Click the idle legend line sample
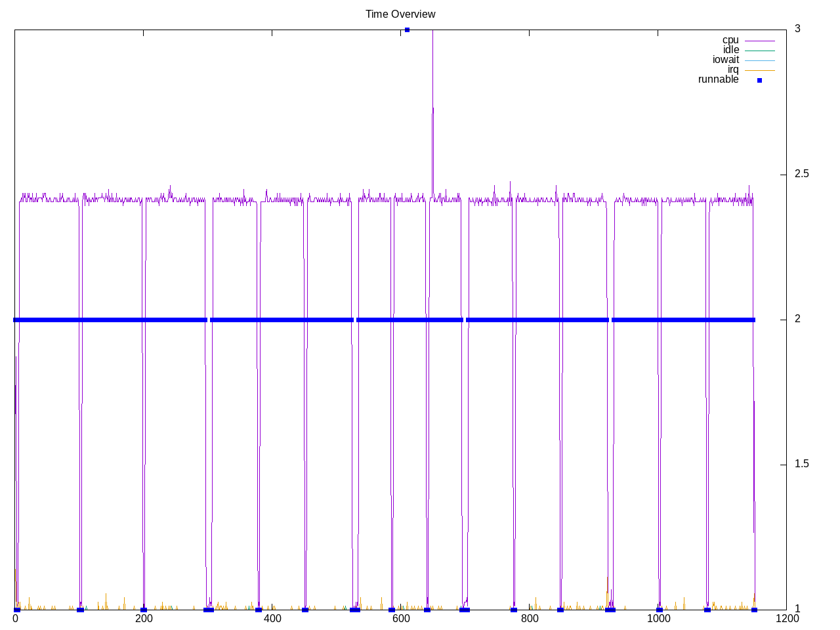The image size is (840, 630). pyautogui.click(x=759, y=51)
